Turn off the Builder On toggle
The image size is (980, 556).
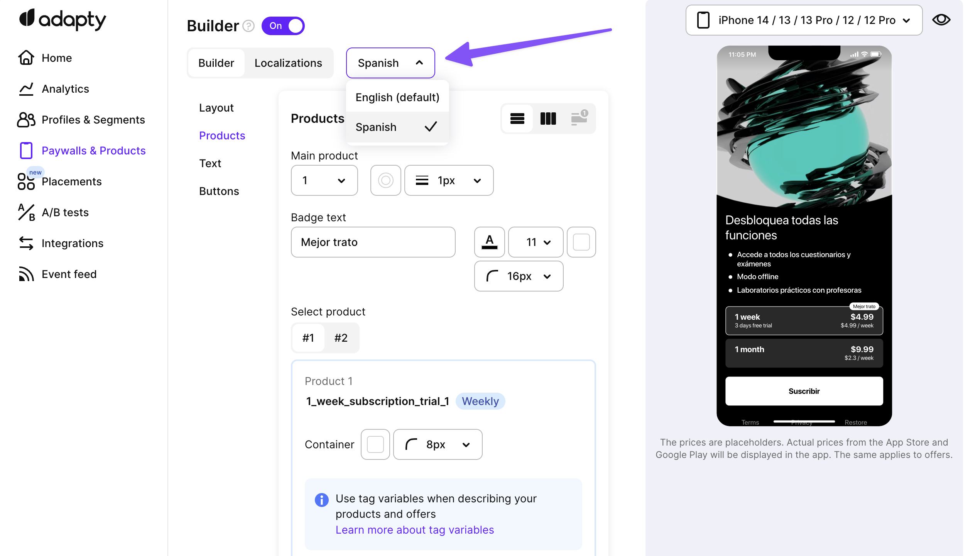click(x=283, y=26)
